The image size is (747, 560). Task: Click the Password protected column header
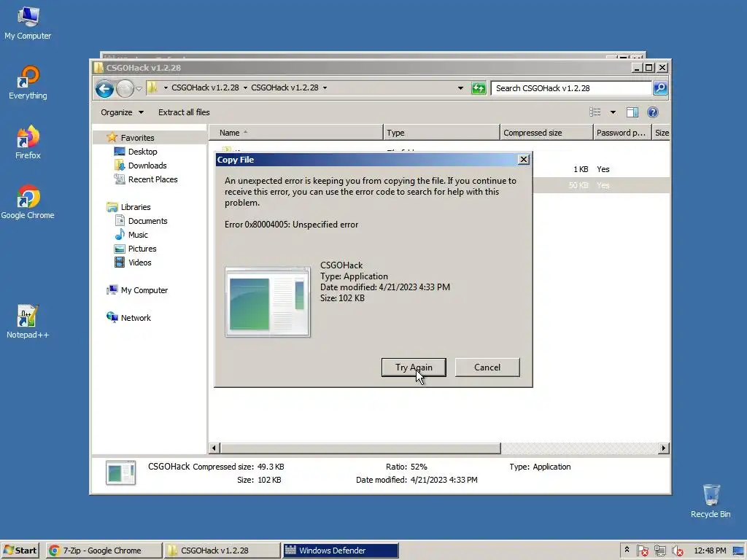coord(622,133)
